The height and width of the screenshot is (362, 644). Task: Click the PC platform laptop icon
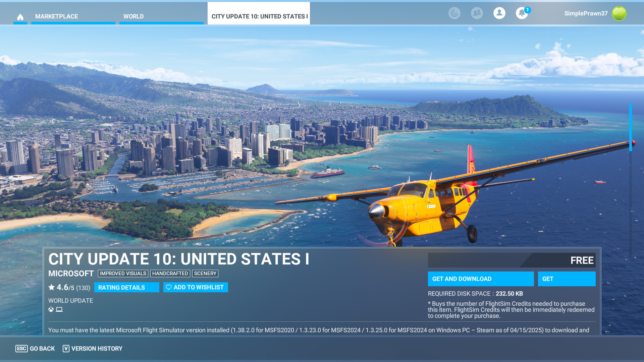(59, 309)
